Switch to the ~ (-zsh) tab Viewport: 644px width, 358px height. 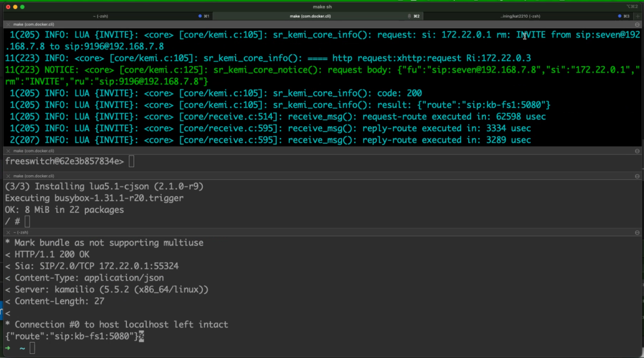pyautogui.click(x=107, y=16)
